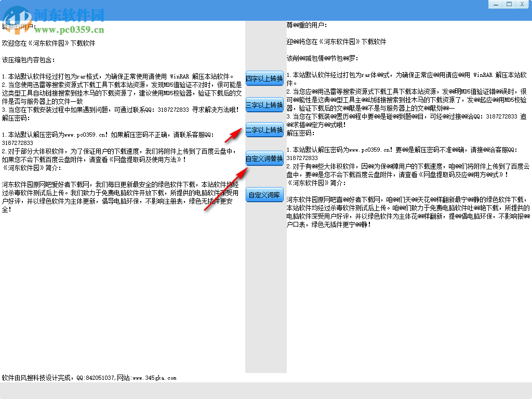Viewport: 532px width, 399px height.
Task: Open the 自定义词替换 custom replacement tool
Action: click(x=264, y=158)
